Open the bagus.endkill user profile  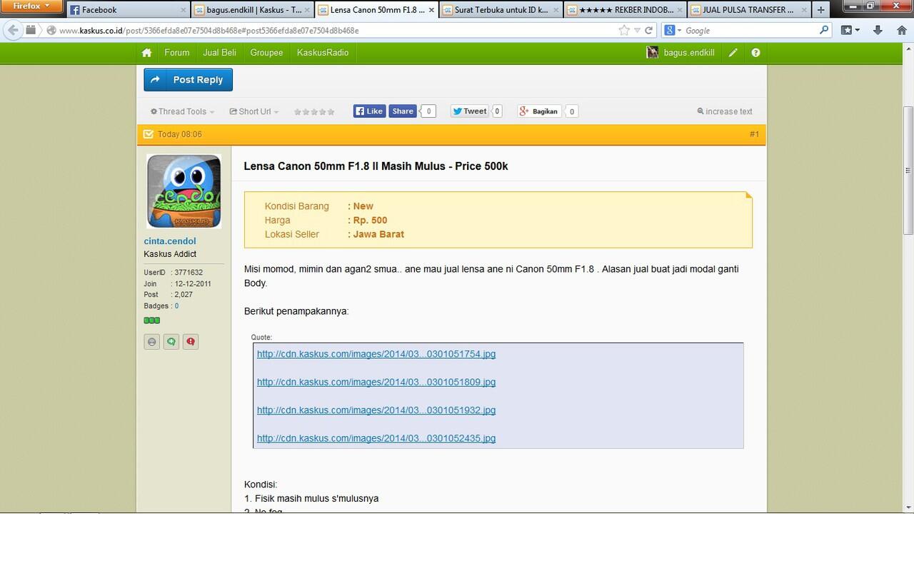click(681, 53)
